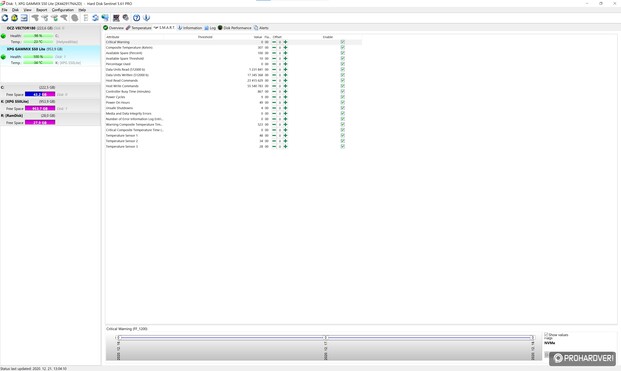The width and height of the screenshot is (621, 371).
Task: Click the document page toolbar icon
Action: coord(86,18)
